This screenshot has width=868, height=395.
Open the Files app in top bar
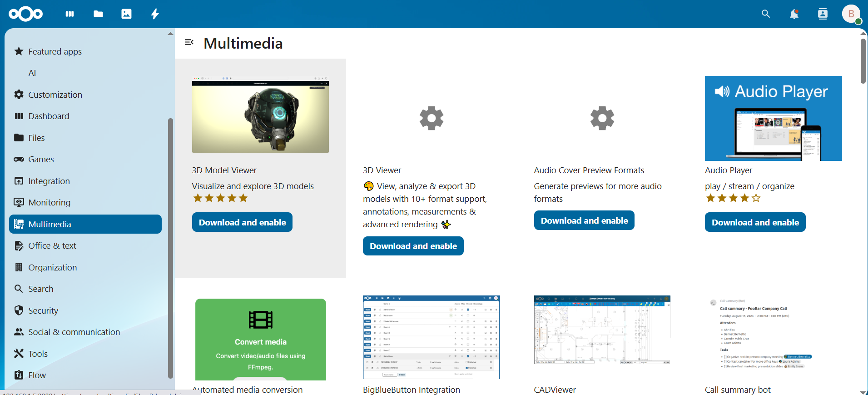(x=98, y=14)
